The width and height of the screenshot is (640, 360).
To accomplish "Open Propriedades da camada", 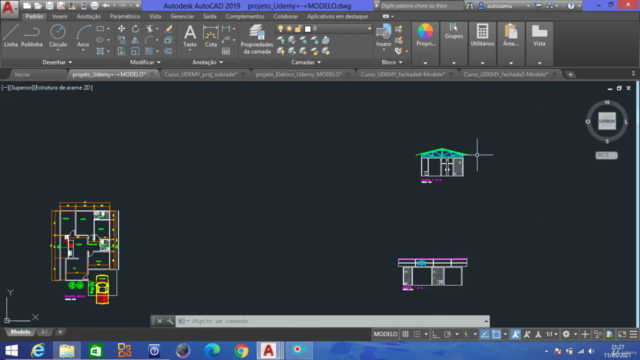I will 257,39.
